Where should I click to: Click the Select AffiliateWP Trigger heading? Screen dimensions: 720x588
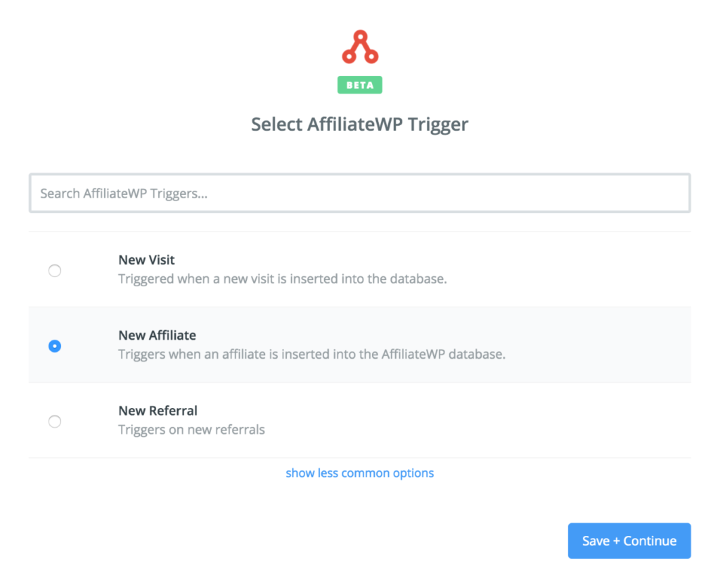pos(360,124)
